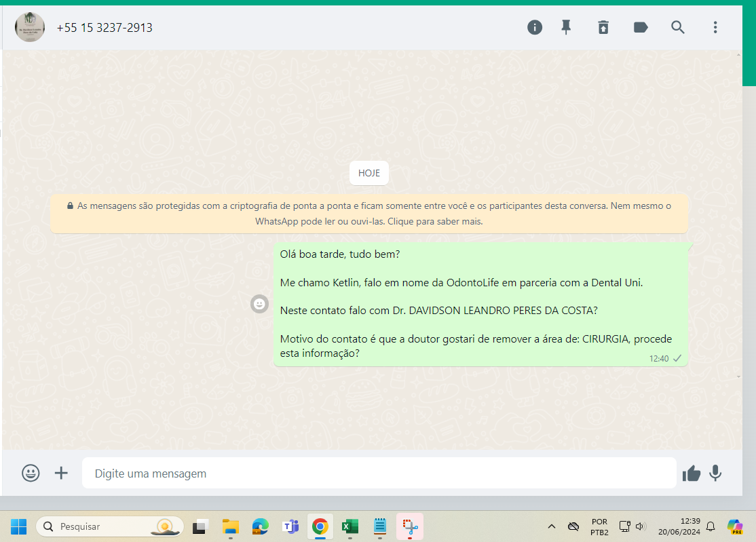This screenshot has width=756, height=542.
Task: Click the HOJE date badge
Action: pos(369,173)
